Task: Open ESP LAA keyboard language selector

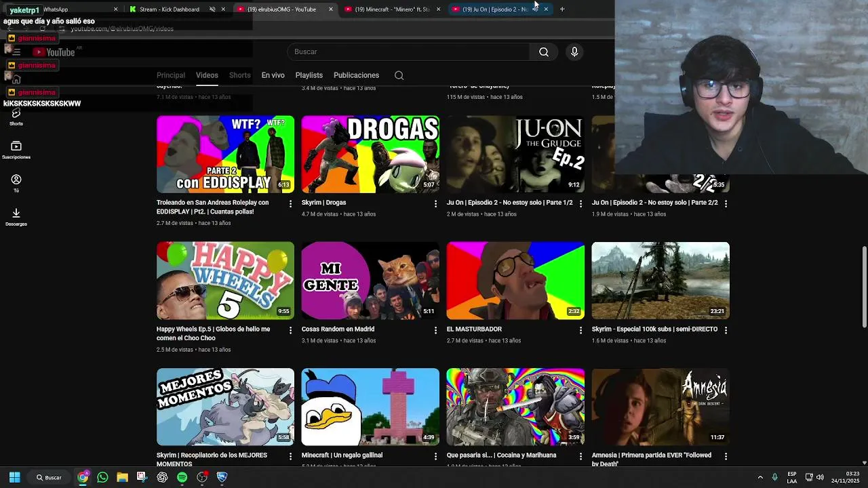Action: coord(792,477)
